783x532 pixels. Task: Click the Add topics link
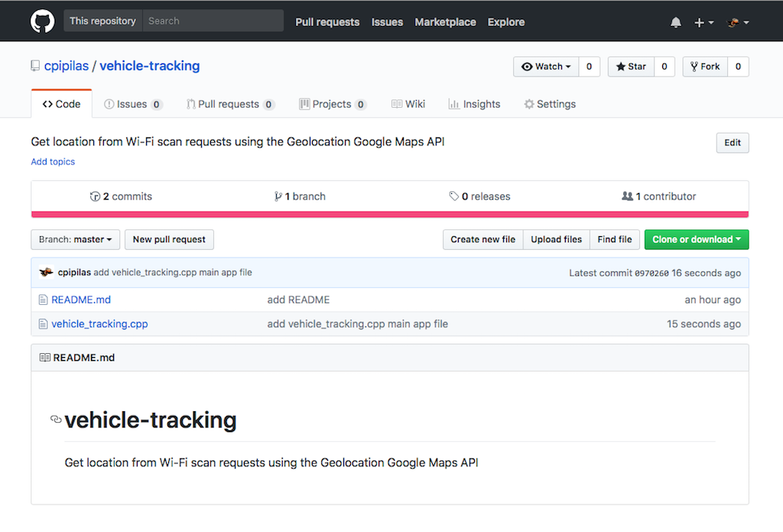tap(53, 162)
